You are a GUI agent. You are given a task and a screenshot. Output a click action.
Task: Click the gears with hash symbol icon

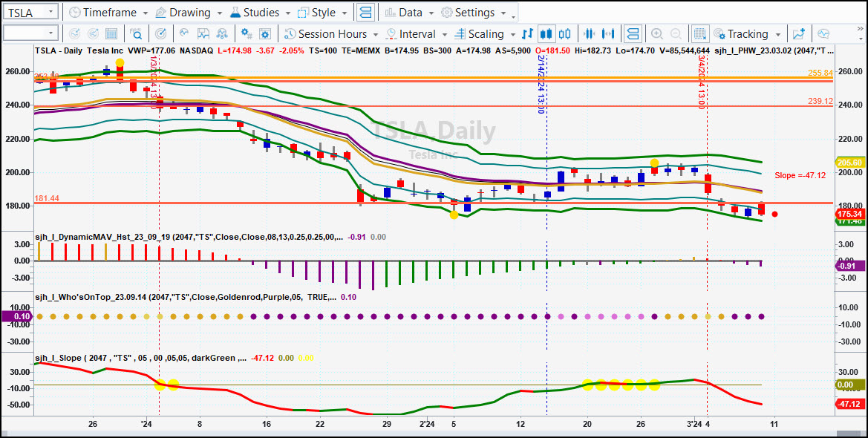tap(247, 33)
